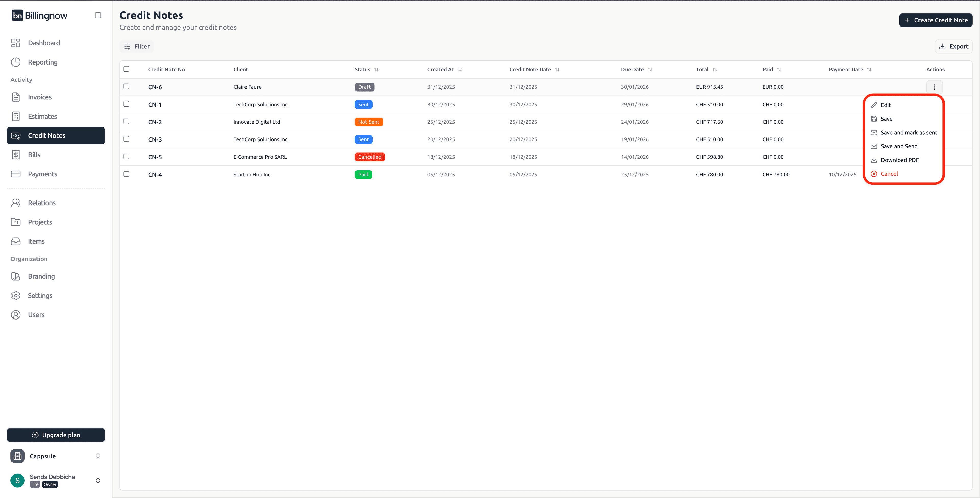This screenshot has height=498, width=980.
Task: Open the Reporting pie chart icon
Action: pyautogui.click(x=16, y=62)
